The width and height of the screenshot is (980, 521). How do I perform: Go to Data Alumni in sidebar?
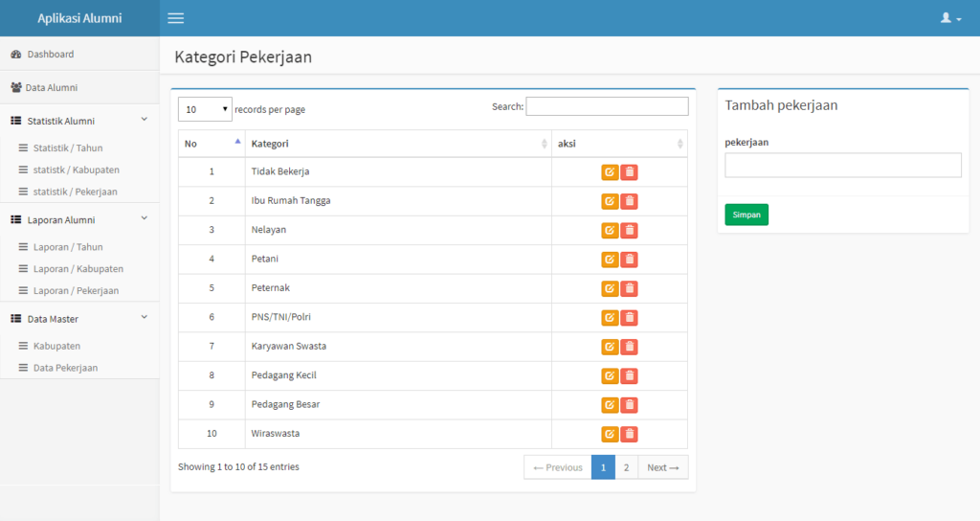point(51,87)
